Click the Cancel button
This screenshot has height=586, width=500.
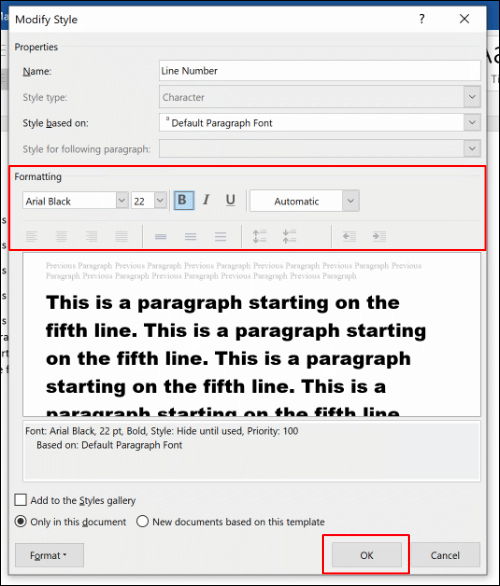445,555
